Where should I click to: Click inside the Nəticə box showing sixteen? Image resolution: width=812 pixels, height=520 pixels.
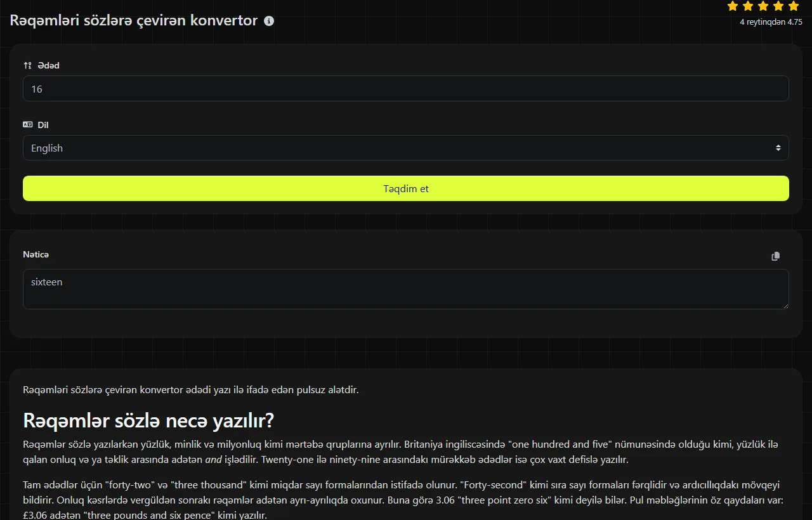[x=406, y=289]
